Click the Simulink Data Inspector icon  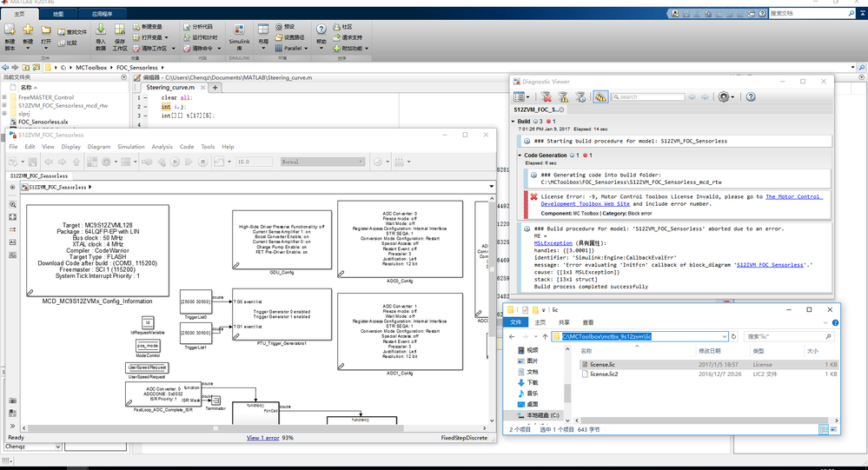[x=219, y=162]
